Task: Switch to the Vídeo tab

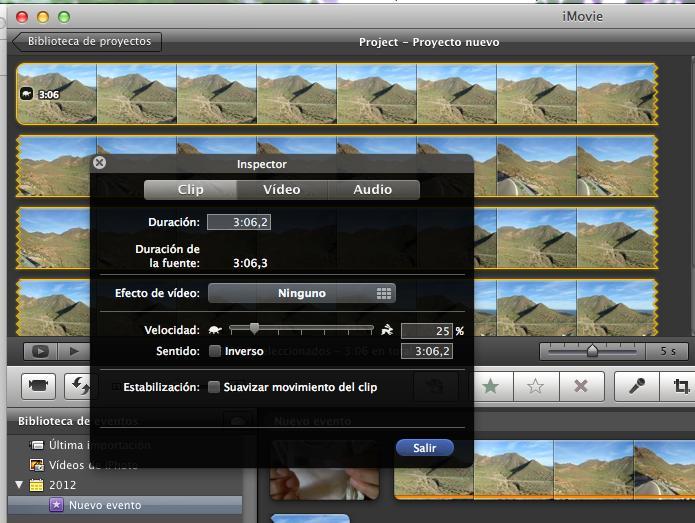Action: pos(281,190)
